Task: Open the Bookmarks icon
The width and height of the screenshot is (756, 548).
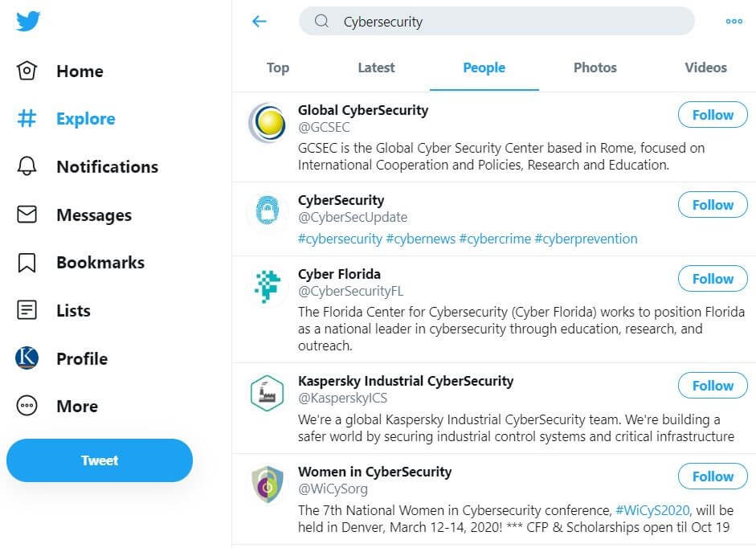Action: tap(27, 263)
